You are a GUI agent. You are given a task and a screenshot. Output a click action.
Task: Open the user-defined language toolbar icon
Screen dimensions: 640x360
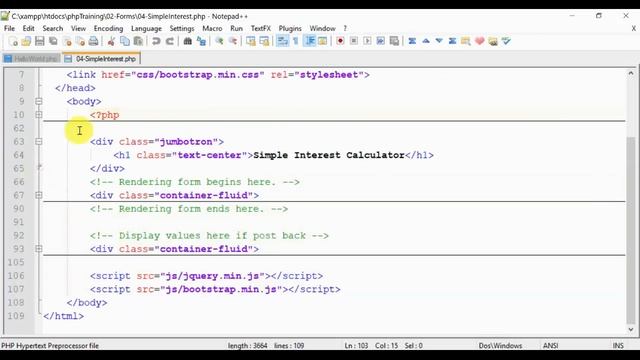point(322,41)
